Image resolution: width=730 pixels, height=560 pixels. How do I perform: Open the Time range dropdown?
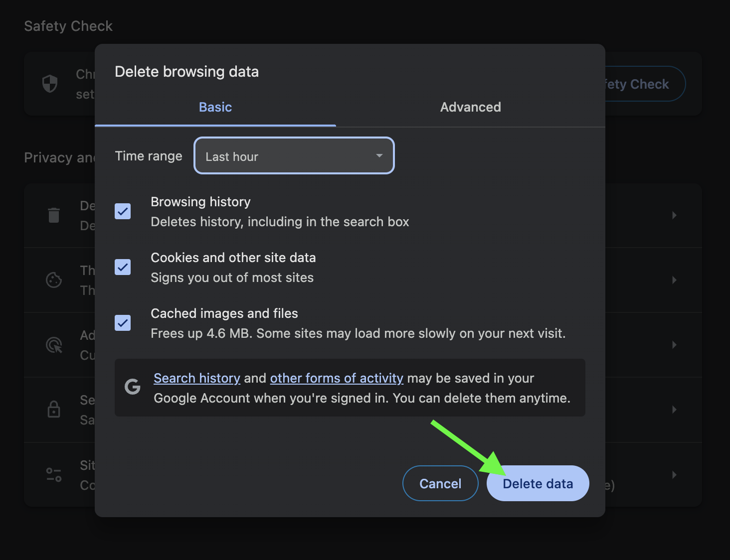(x=294, y=156)
